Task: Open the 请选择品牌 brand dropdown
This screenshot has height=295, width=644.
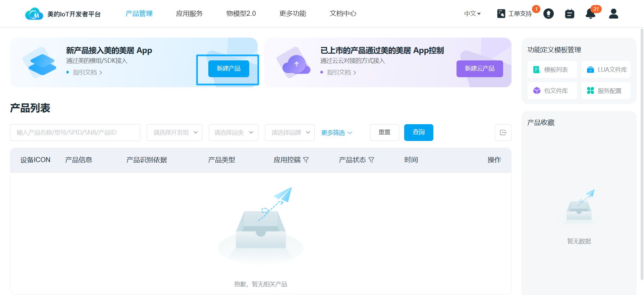Action: (289, 133)
